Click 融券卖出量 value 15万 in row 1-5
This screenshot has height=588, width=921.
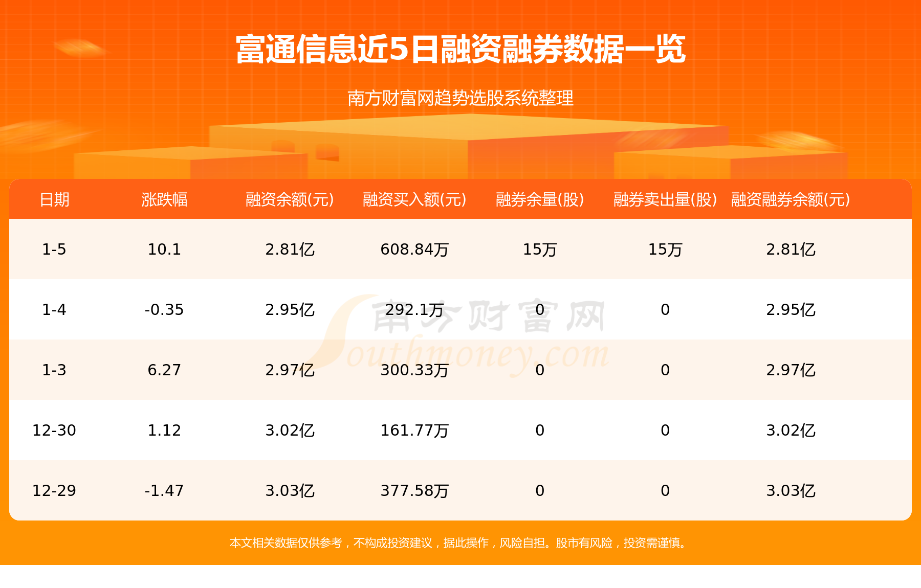665,250
